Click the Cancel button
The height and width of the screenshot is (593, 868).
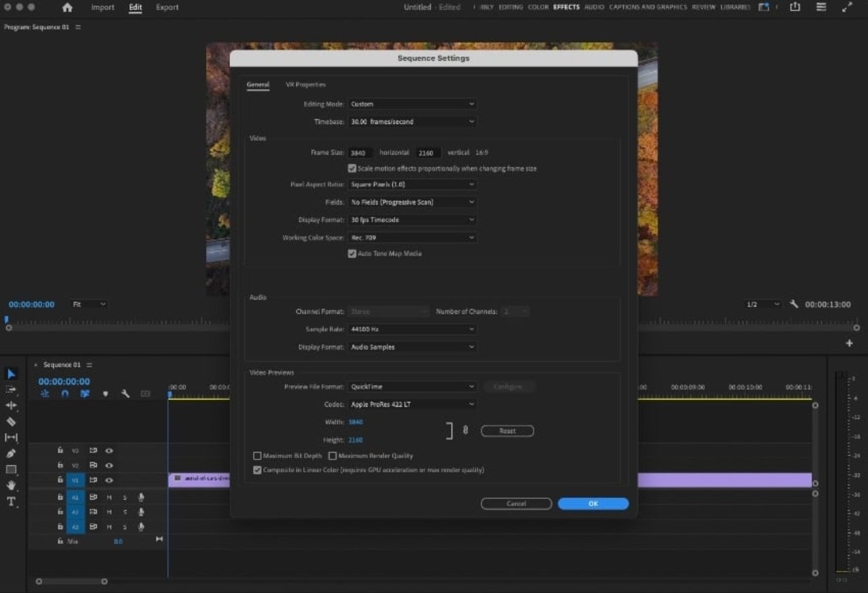(x=516, y=504)
